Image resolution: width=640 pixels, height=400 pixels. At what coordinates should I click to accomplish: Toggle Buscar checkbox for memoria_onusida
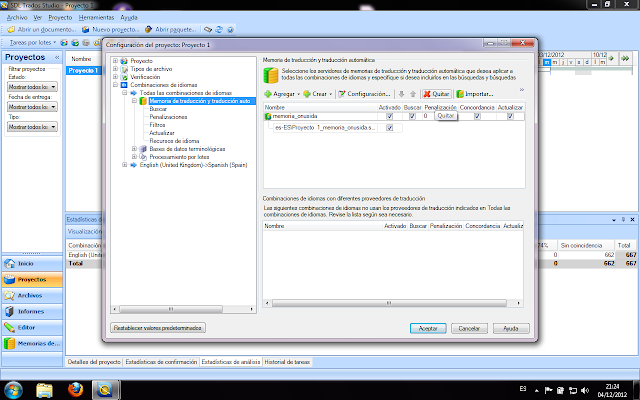(412, 116)
